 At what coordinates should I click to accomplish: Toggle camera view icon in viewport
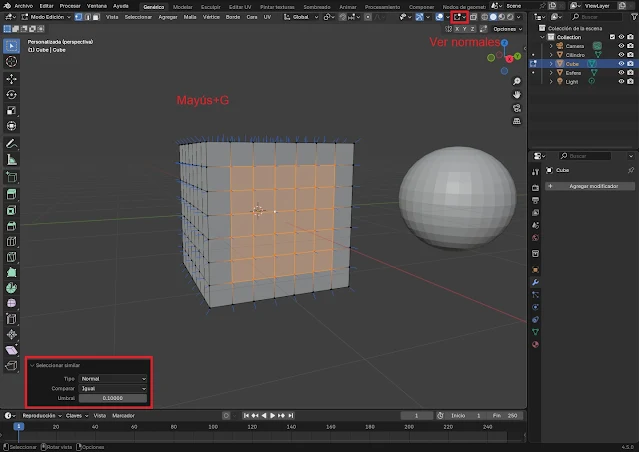(x=517, y=108)
